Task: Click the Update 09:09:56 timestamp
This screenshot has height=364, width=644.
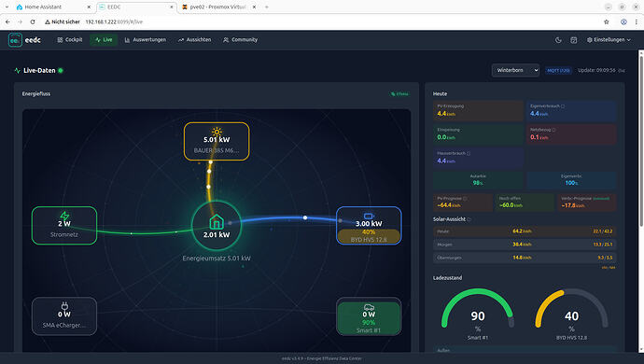Action: tap(596, 70)
